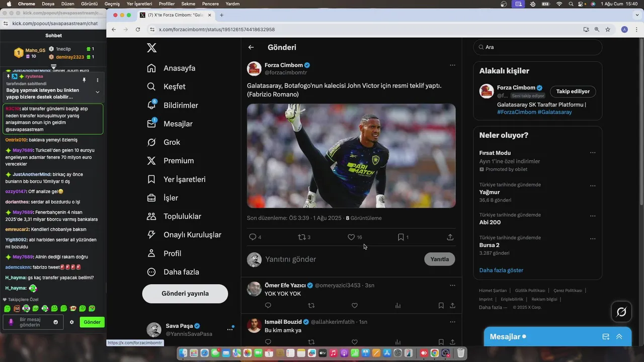This screenshot has height=362, width=644.
Task: Repost the post showing 3 reposts
Action: [302, 237]
